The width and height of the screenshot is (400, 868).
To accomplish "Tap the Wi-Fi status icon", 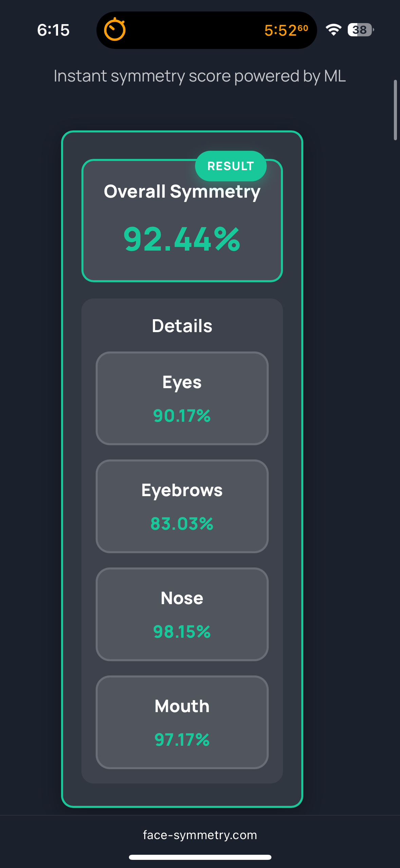I will click(334, 30).
